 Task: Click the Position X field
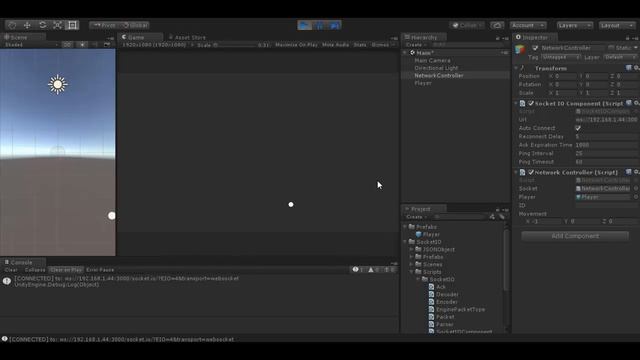click(x=565, y=76)
